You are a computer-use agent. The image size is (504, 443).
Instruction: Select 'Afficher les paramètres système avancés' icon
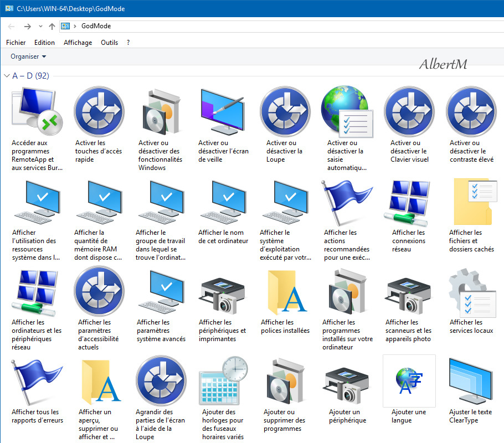point(161,292)
